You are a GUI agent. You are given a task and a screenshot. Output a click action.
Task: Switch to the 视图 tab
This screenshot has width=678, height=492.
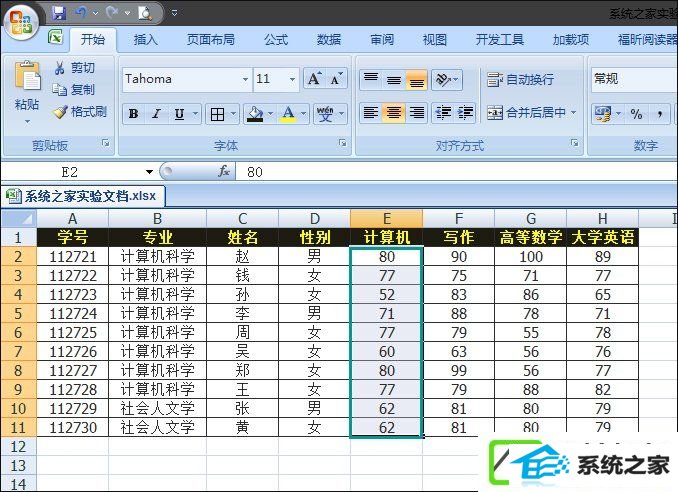[x=435, y=40]
